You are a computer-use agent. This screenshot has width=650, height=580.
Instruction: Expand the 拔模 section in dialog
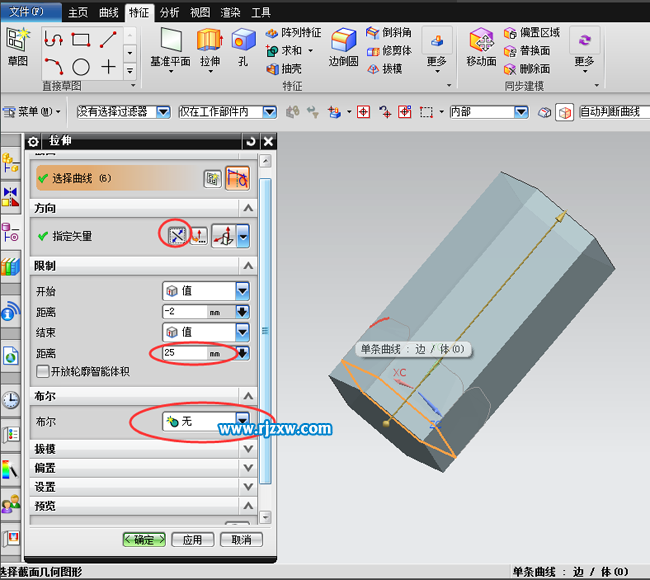(248, 449)
